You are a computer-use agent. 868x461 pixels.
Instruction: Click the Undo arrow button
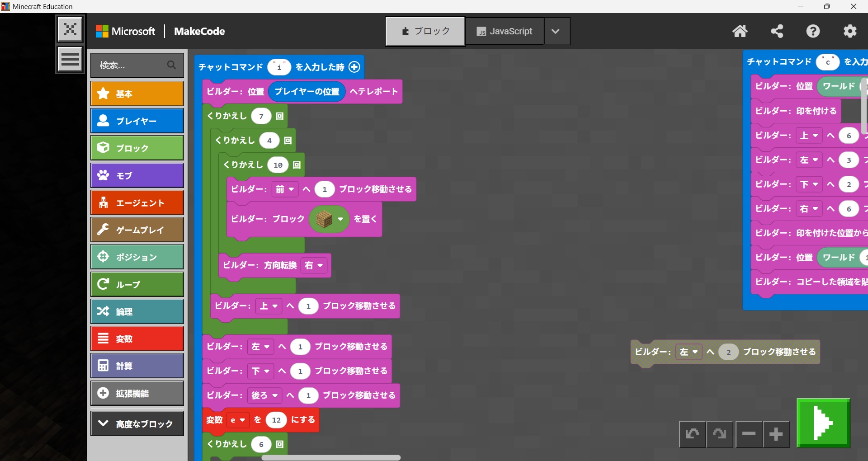(x=692, y=434)
